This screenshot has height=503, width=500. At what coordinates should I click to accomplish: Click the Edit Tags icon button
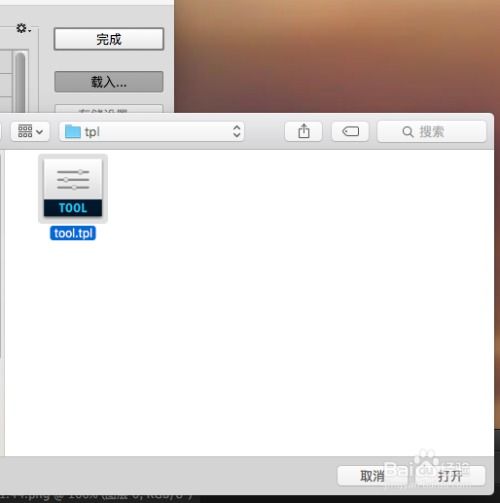350,131
